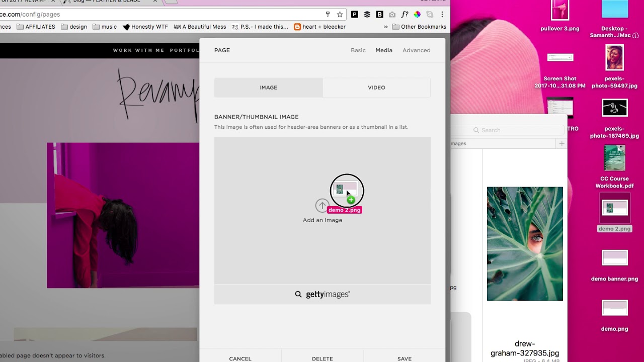The image size is (644, 362).
Task: Select the Media tab in Page settings
Action: pyautogui.click(x=384, y=50)
